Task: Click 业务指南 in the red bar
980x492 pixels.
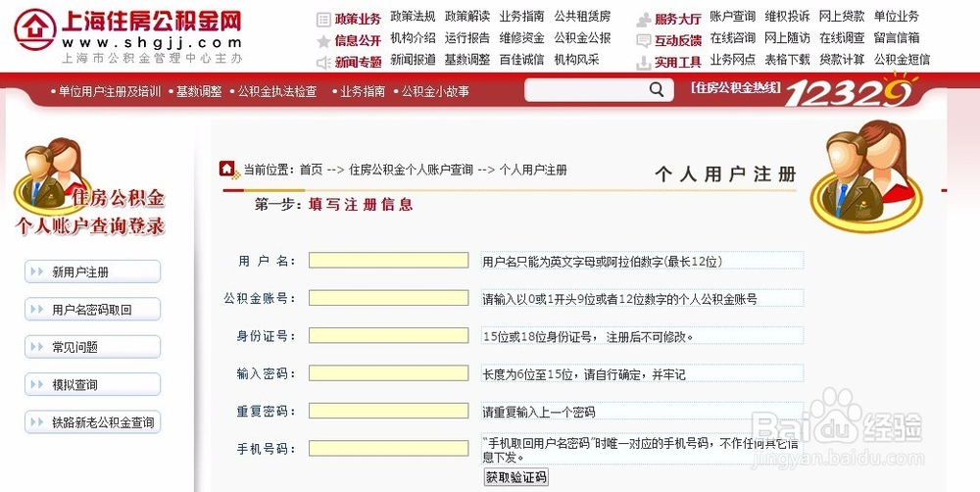Action: 362,91
